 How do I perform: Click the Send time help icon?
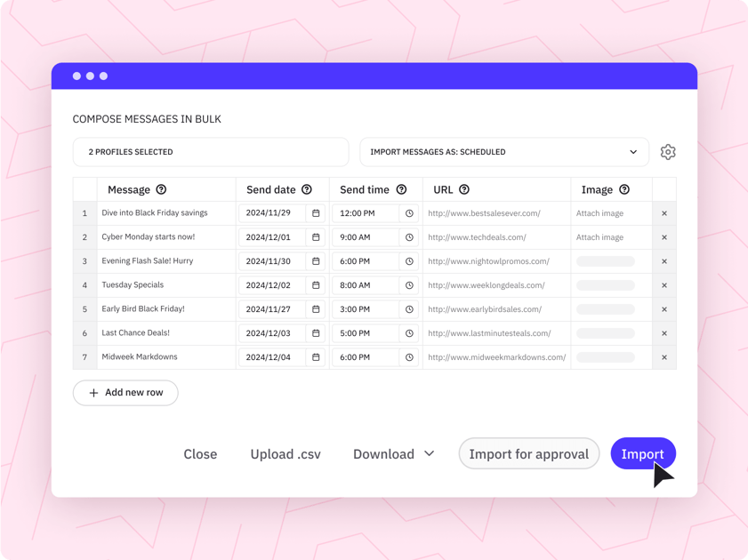(402, 189)
